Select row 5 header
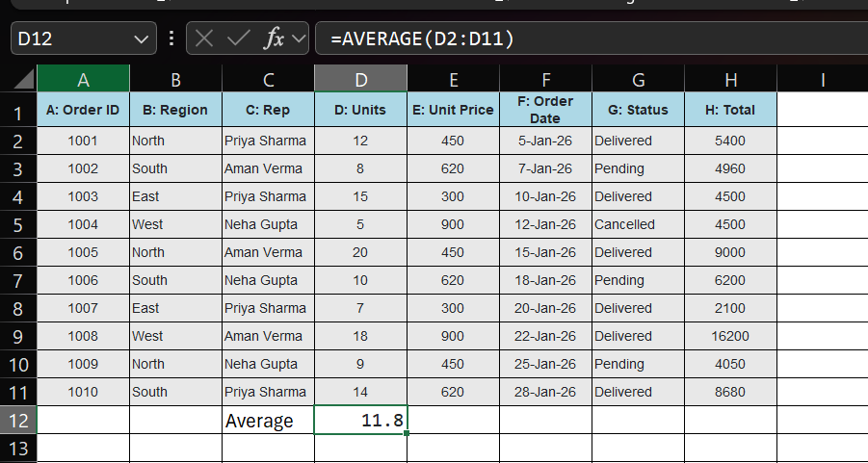Screen dimensions: 868x463 (x=17, y=225)
